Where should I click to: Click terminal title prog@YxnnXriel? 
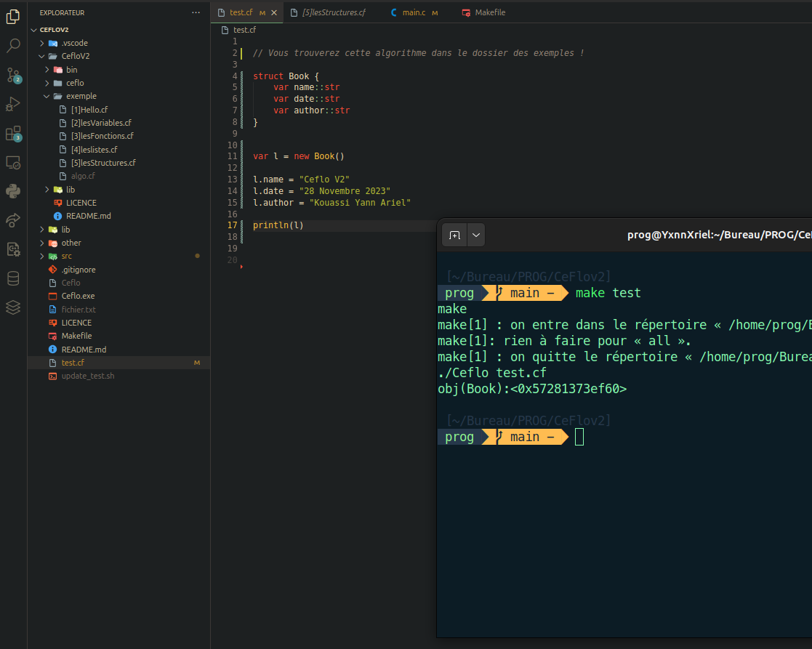[x=719, y=235]
